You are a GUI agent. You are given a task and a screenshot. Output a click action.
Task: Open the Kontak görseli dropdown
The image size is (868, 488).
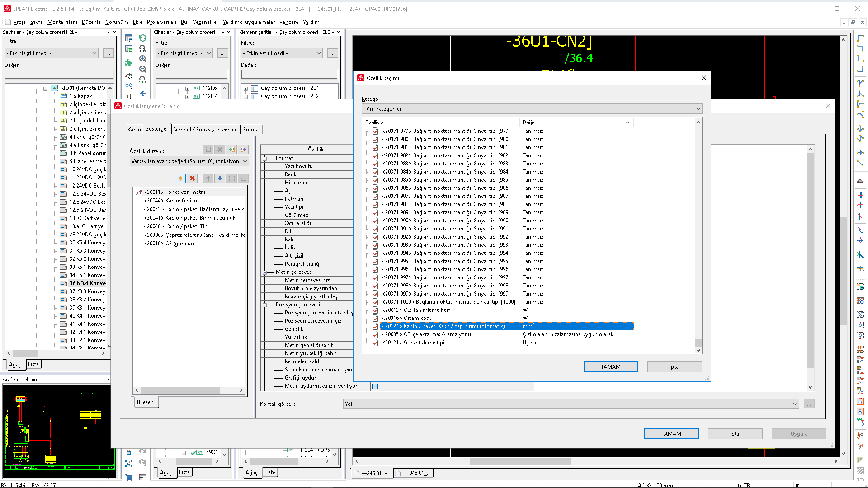click(x=571, y=404)
